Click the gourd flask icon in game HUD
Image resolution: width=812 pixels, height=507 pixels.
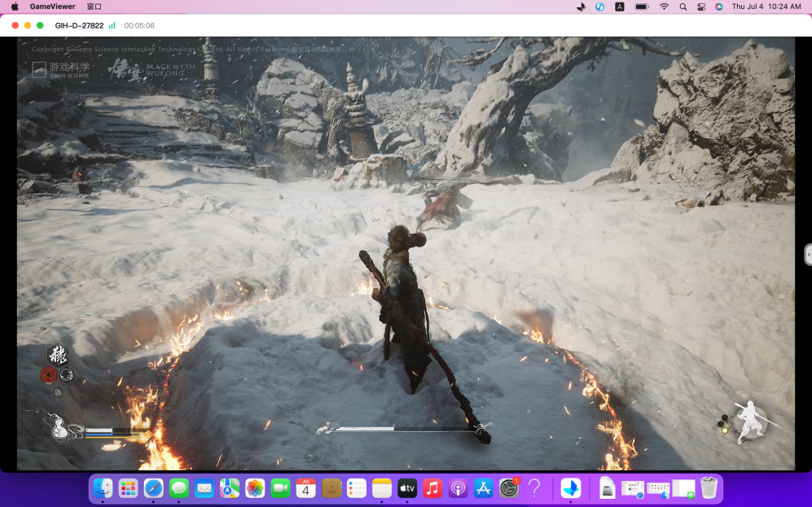58,427
